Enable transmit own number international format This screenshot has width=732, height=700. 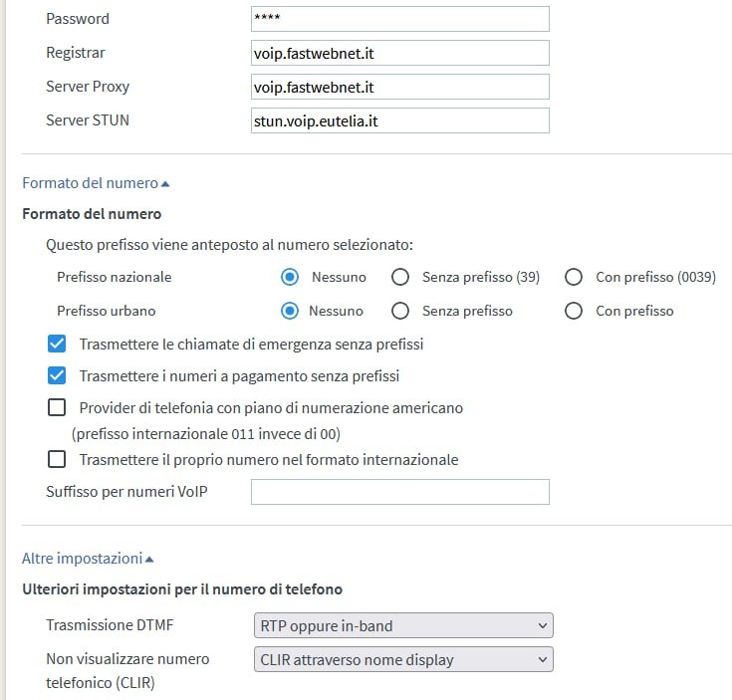(x=57, y=459)
